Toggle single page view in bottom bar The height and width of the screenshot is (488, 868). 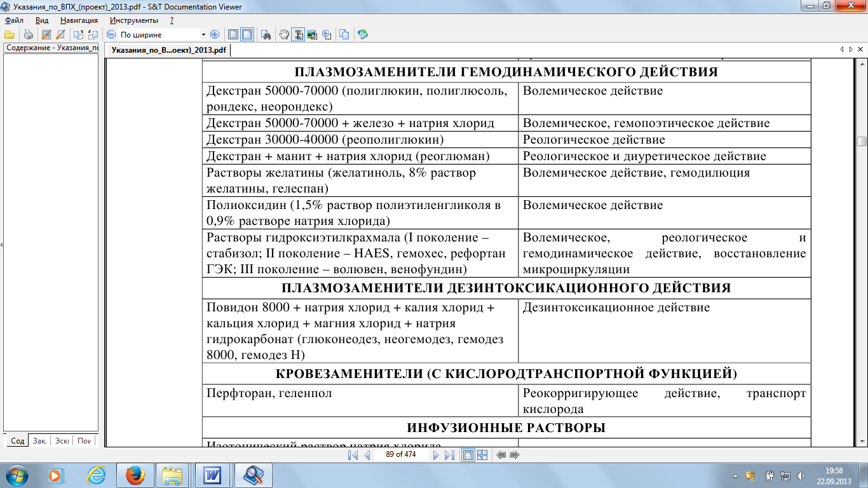[468, 455]
